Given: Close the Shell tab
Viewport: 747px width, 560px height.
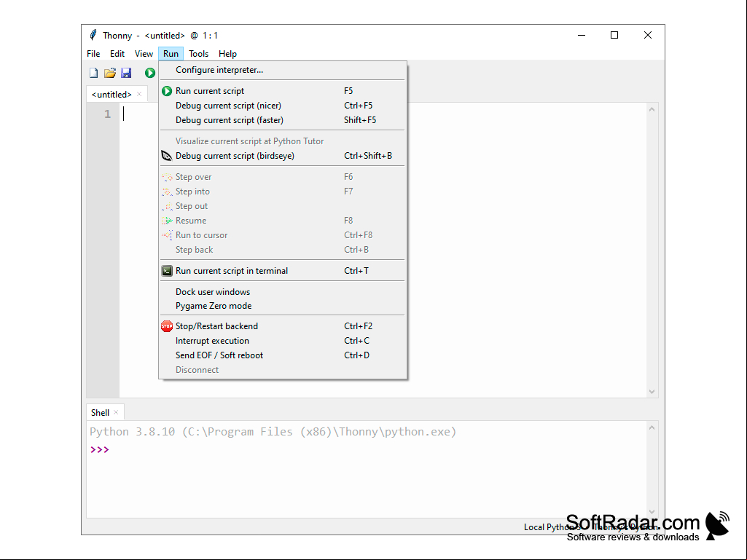Looking at the screenshot, I should [116, 412].
